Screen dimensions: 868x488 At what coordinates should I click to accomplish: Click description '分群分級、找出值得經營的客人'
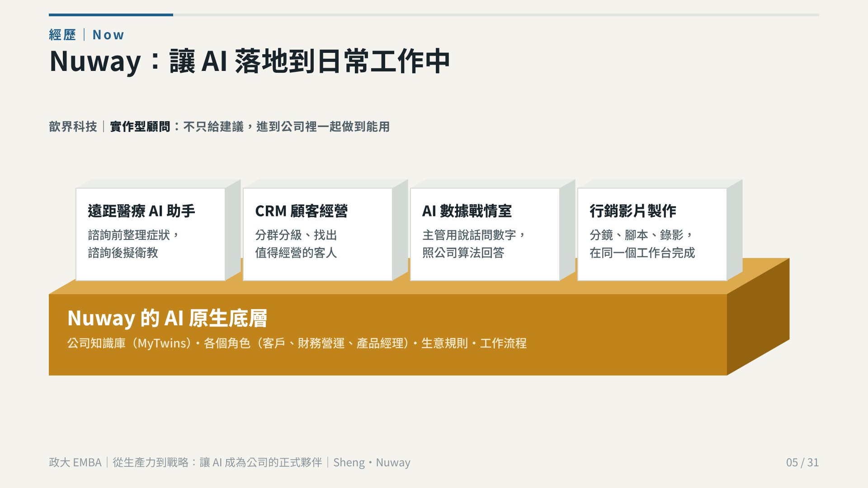point(296,244)
